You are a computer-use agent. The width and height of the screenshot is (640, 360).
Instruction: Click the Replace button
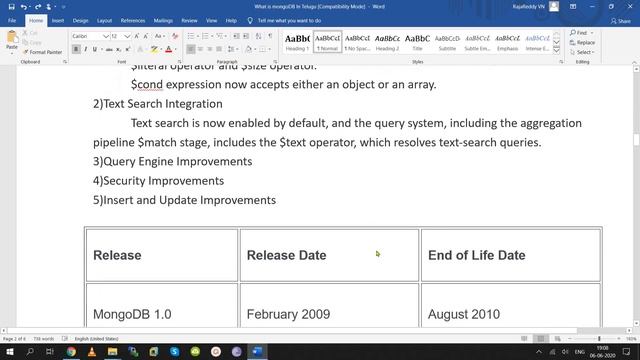click(x=583, y=42)
